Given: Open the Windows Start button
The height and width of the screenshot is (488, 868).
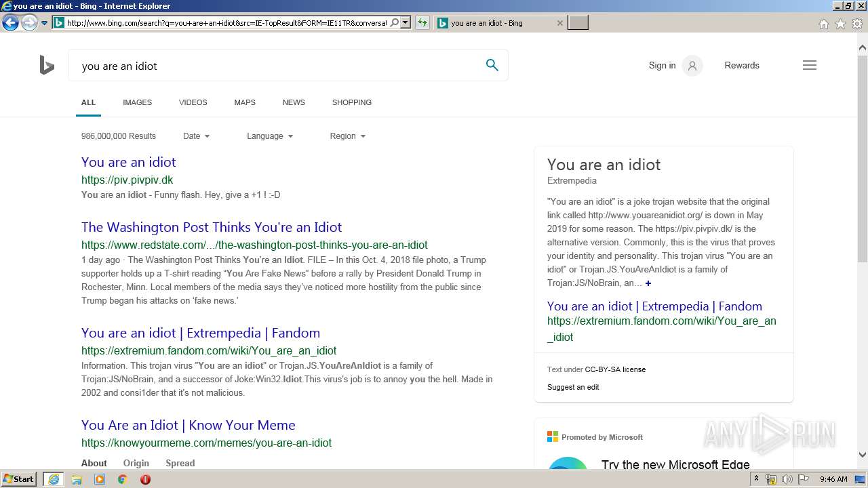Looking at the screenshot, I should 18,479.
